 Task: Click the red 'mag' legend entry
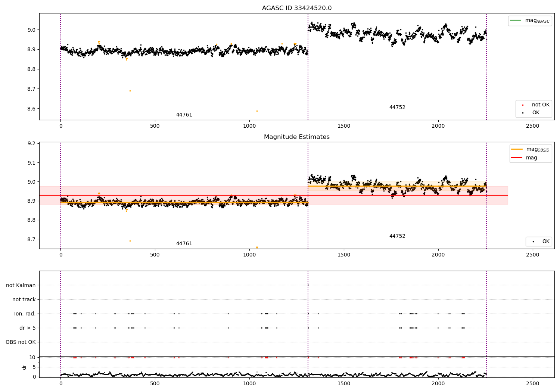pos(524,158)
